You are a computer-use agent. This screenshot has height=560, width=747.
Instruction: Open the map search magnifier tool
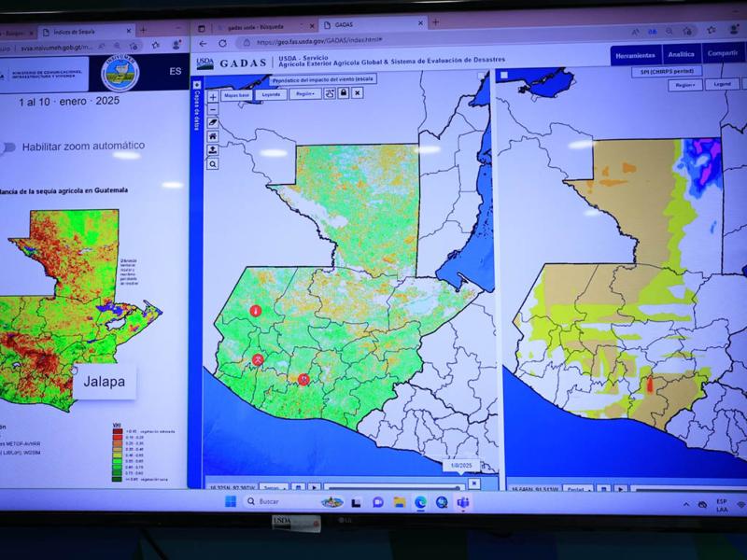point(213,163)
